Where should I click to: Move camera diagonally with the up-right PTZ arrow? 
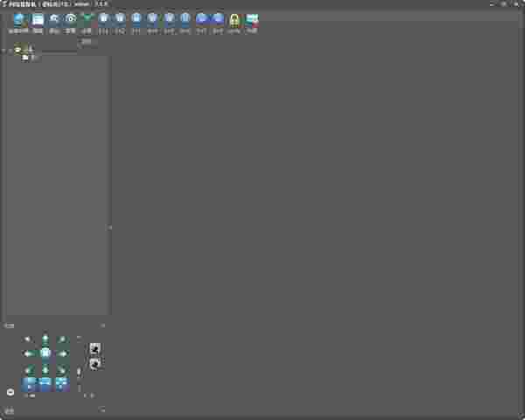[x=63, y=339]
